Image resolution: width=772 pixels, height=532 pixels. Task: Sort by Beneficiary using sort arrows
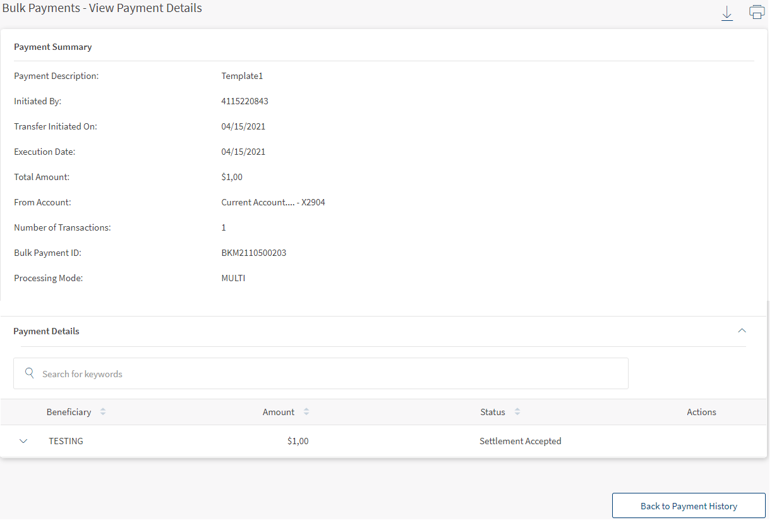tap(103, 412)
